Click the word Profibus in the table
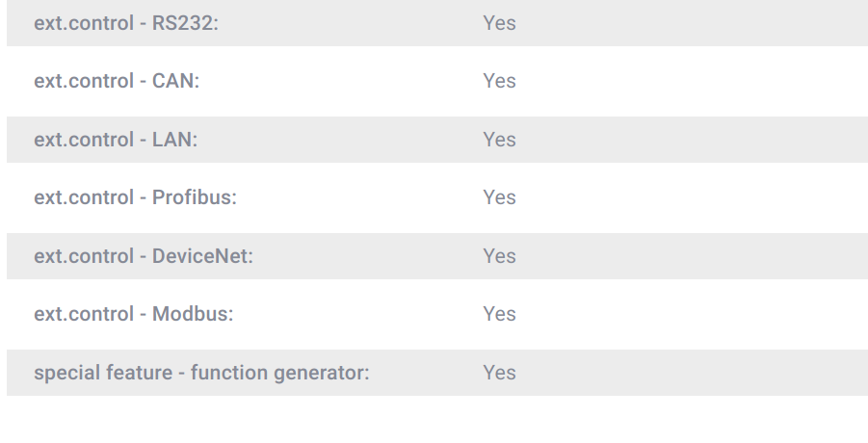 pos(193,197)
